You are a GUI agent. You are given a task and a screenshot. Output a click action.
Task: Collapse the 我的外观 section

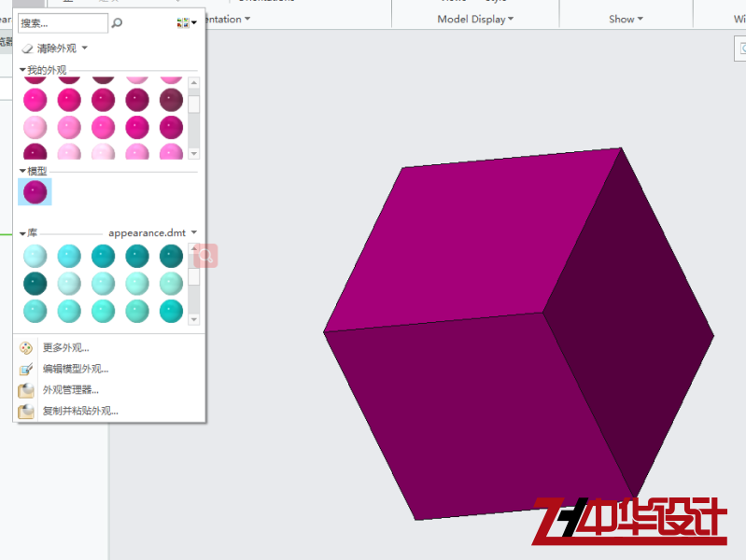pos(22,70)
